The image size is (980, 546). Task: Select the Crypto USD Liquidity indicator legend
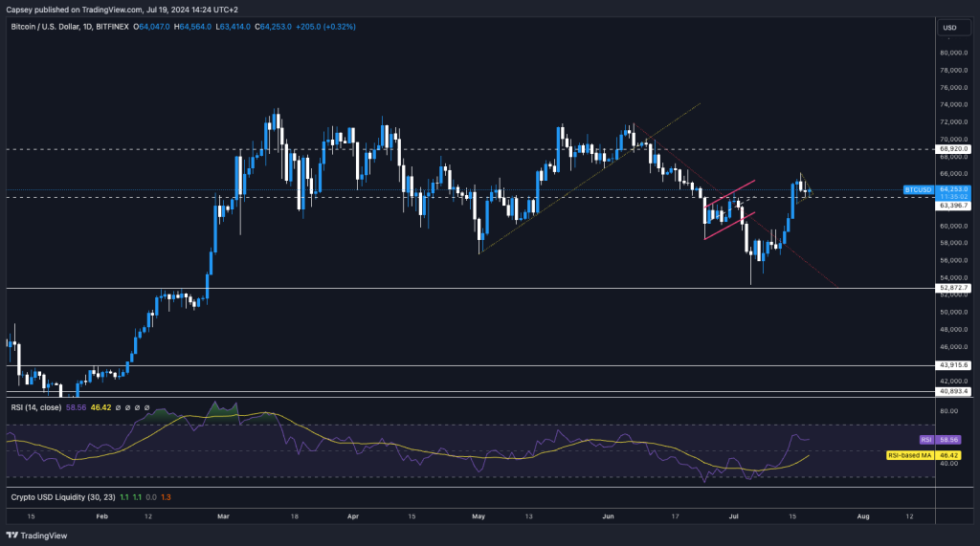[x=56, y=497]
